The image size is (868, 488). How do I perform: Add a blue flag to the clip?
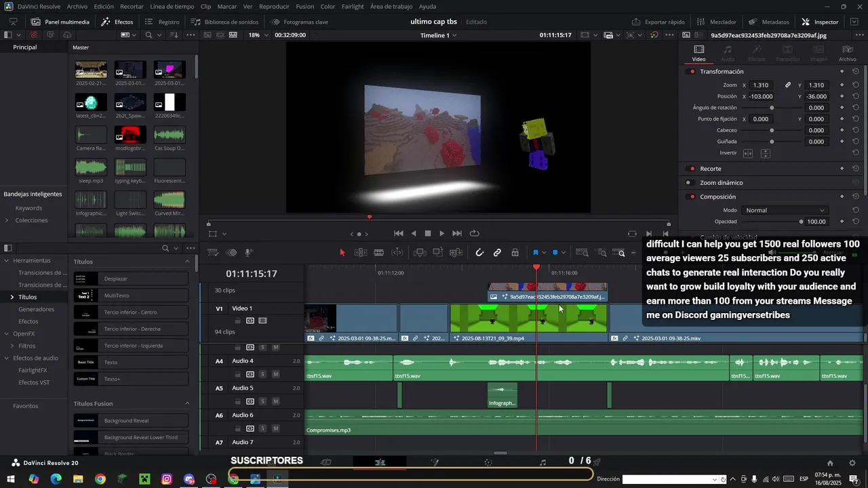point(535,253)
